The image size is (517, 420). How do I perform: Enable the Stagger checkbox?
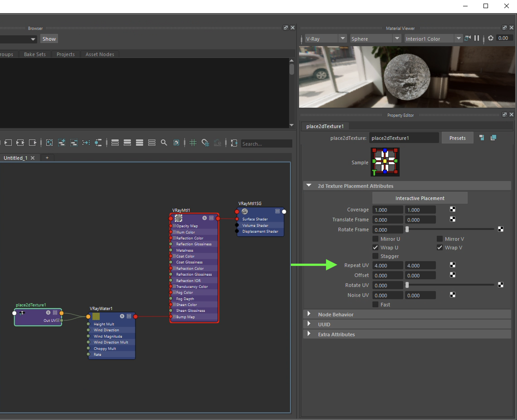pos(375,256)
